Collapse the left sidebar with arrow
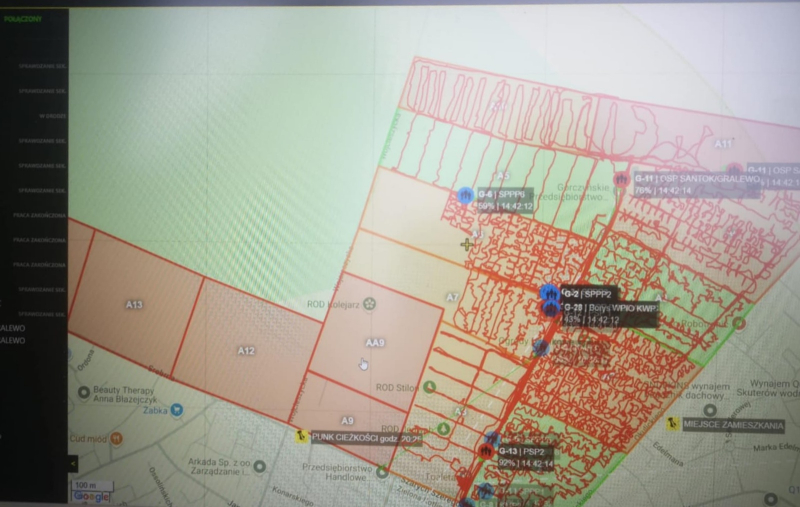This screenshot has width=800, height=507. pyautogui.click(x=72, y=464)
